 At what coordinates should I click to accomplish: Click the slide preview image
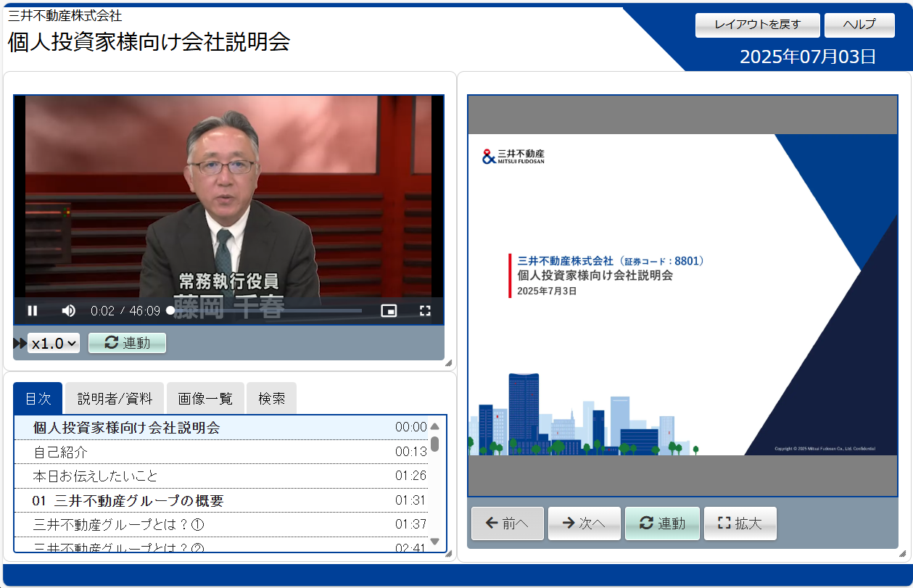click(x=682, y=295)
